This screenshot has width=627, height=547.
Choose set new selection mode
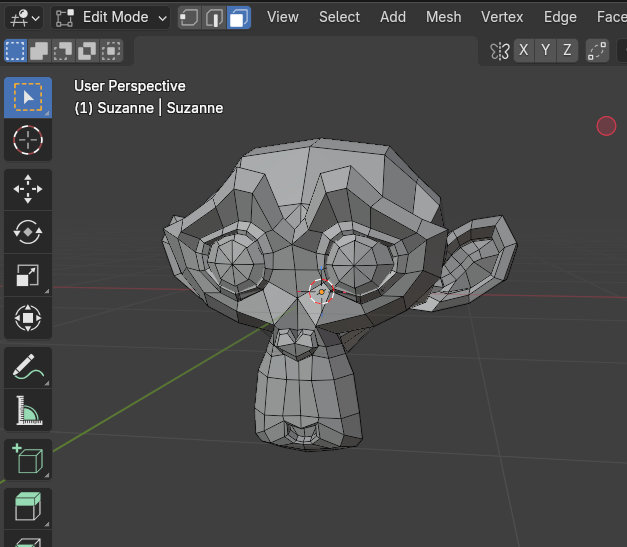point(16,51)
